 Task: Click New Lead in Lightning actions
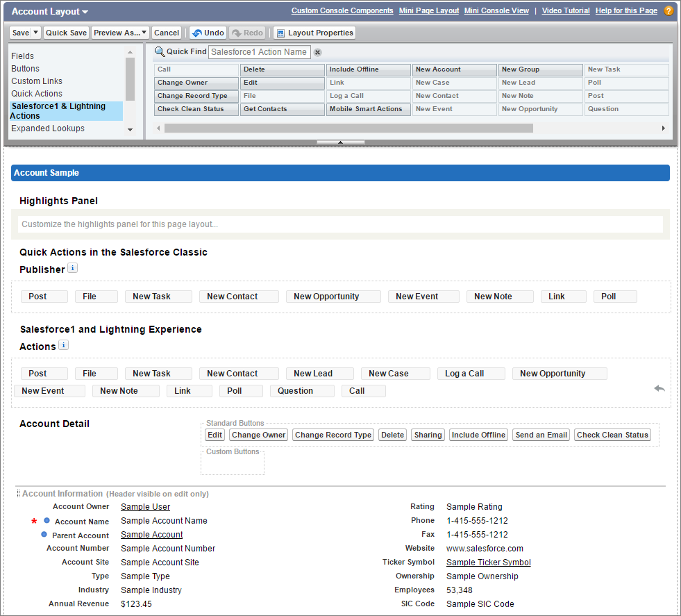tap(319, 374)
